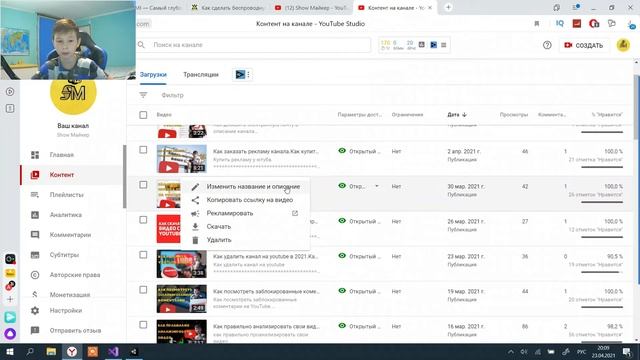Screen dimensions: 640x360
Task: Check the box for 30 мар. 2021 video
Action: coord(143,185)
